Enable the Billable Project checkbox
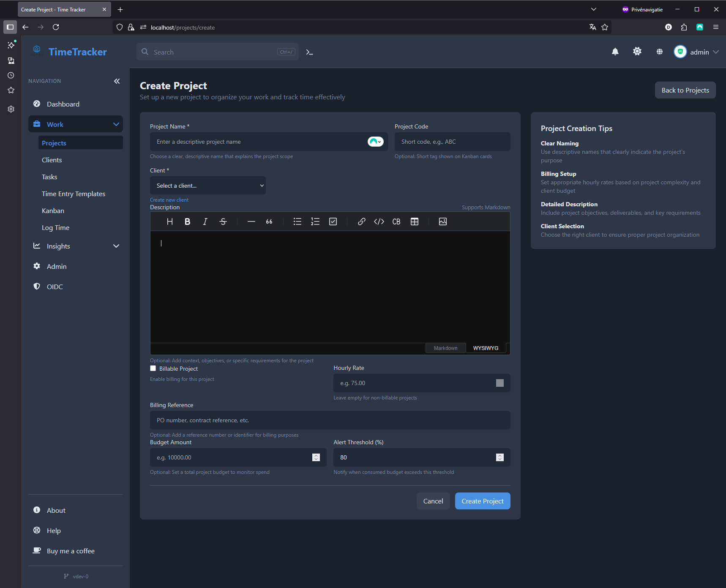Image resolution: width=726 pixels, height=588 pixels. (153, 369)
